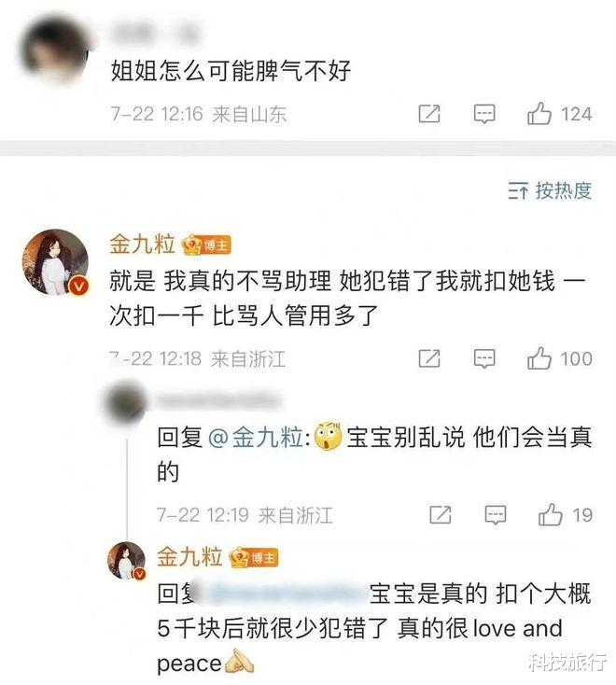
Task: Open comment icon on the 12:19 reply
Action: [x=496, y=515]
